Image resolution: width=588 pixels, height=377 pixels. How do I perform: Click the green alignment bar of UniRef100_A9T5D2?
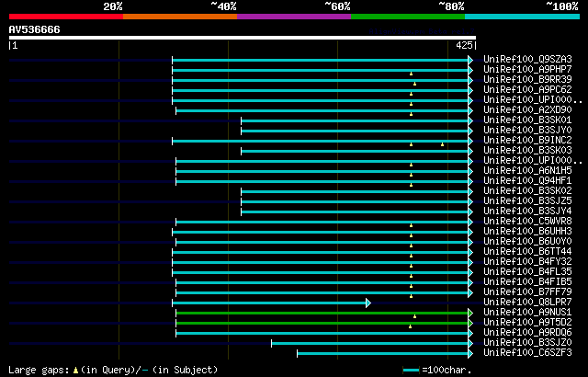tap(322, 323)
